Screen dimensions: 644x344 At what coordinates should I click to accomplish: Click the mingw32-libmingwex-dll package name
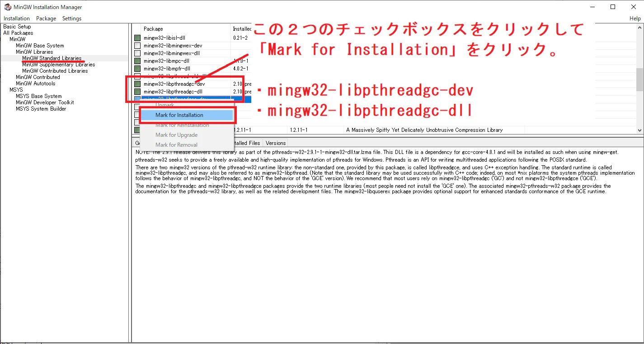pos(172,53)
